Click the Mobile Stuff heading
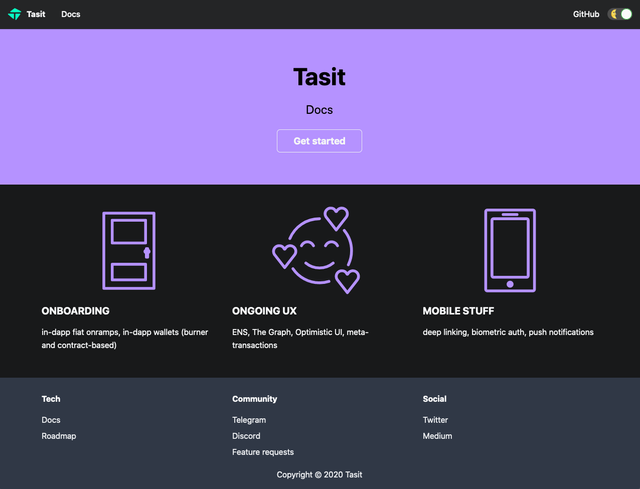 click(458, 311)
